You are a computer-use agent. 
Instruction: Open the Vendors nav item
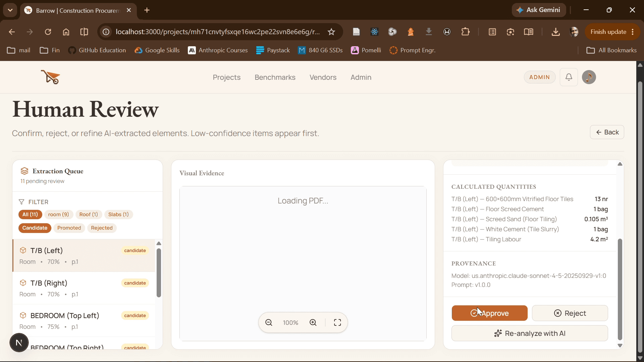coord(323,77)
